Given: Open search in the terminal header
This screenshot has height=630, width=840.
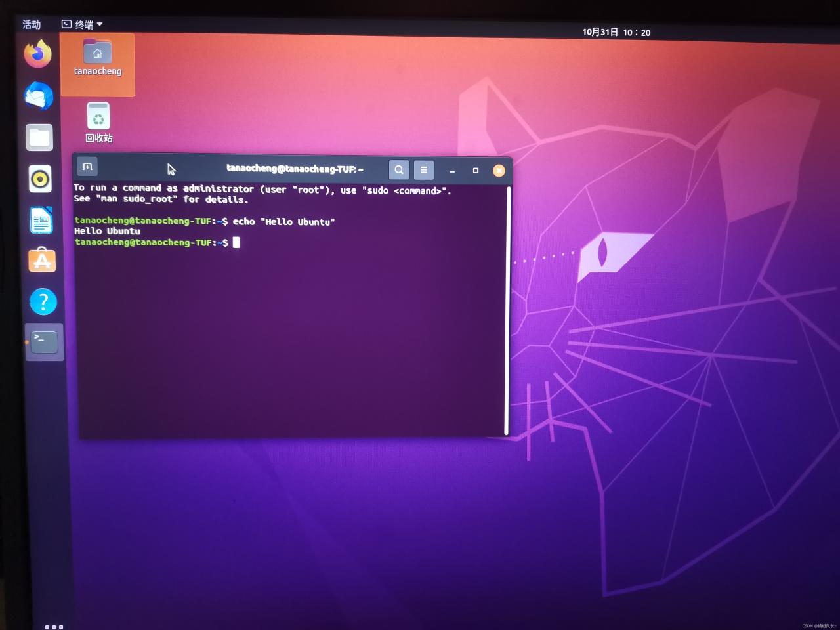Looking at the screenshot, I should 399,170.
